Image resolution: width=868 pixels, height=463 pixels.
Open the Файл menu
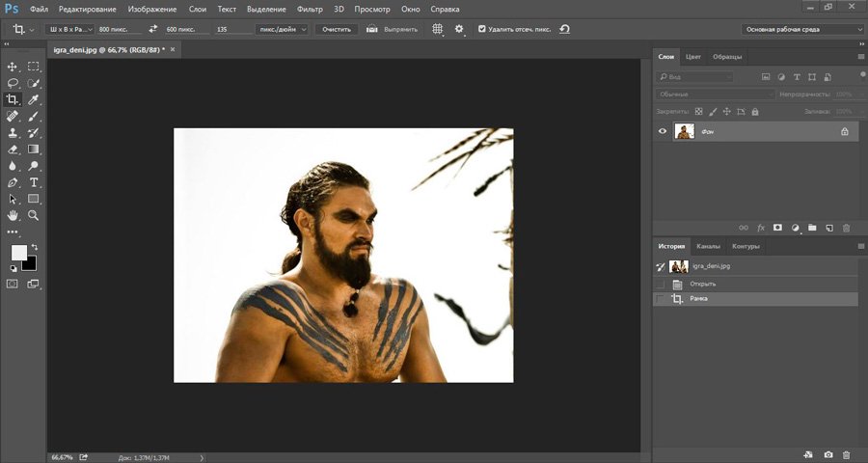click(x=39, y=10)
